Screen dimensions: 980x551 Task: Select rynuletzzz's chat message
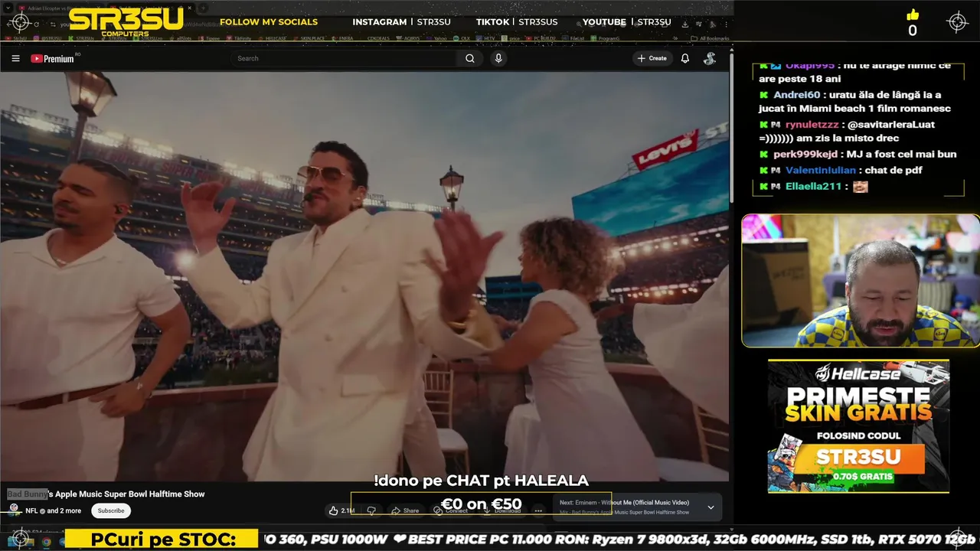(848, 131)
